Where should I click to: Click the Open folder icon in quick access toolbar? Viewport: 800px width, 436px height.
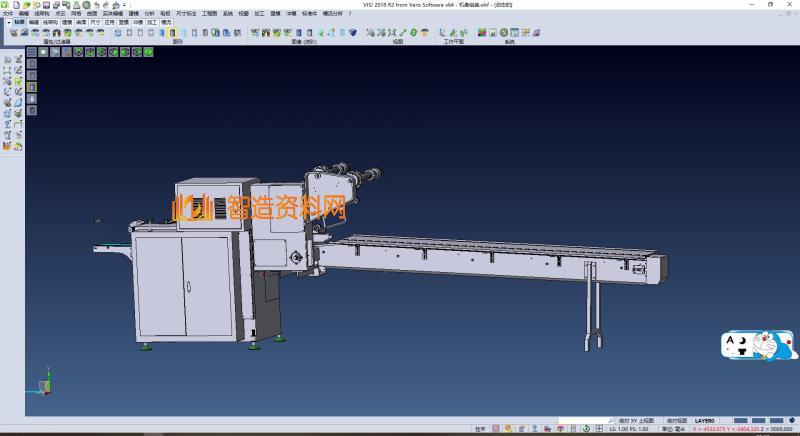[24, 5]
